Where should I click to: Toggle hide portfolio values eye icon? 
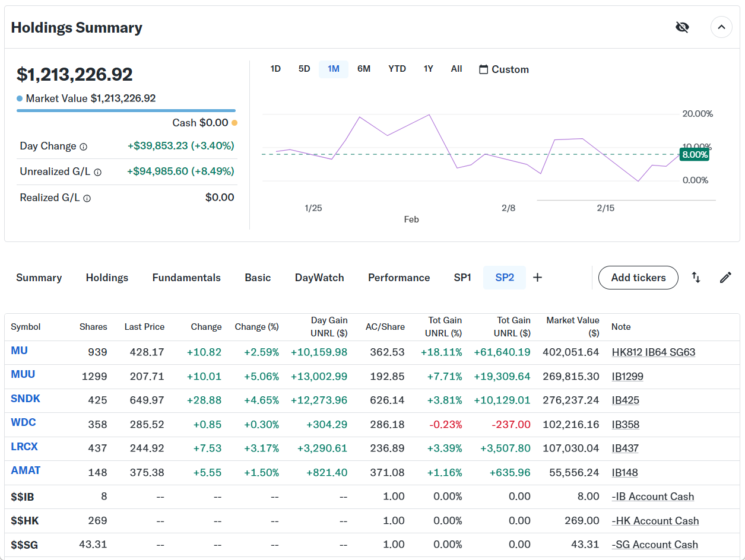coord(682,27)
